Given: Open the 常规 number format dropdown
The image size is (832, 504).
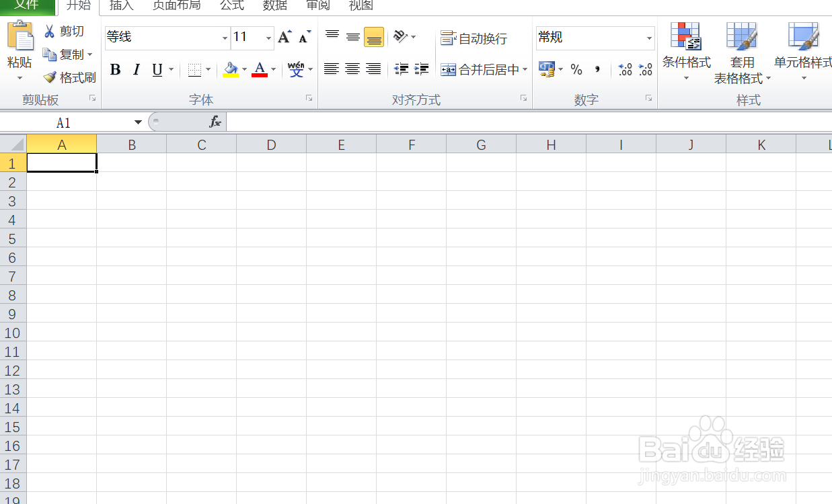Looking at the screenshot, I should [648, 38].
